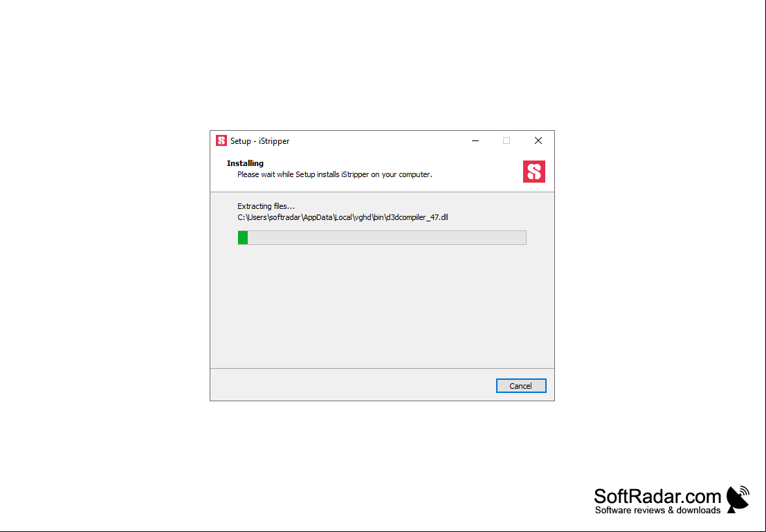766x532 pixels.
Task: Click the 'Extracting files...' status label
Action: click(x=266, y=206)
